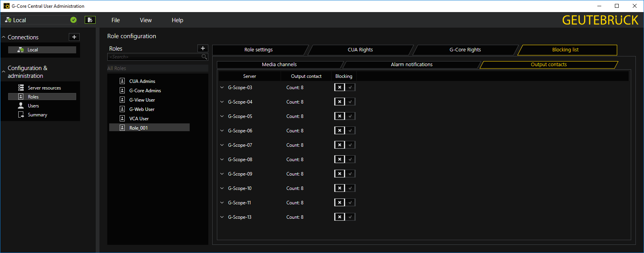Expand the G-Scope-13 server row

[x=222, y=217]
